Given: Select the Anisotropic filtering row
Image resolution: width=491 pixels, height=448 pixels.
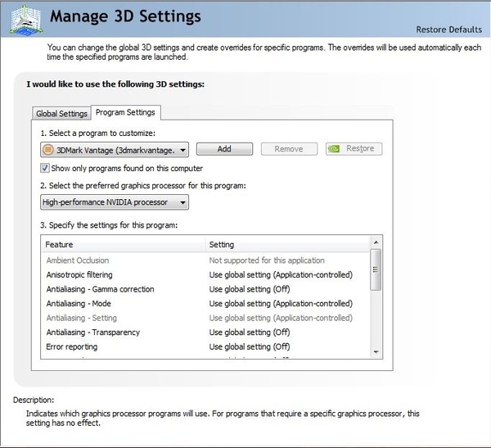Looking at the screenshot, I should (x=79, y=275).
